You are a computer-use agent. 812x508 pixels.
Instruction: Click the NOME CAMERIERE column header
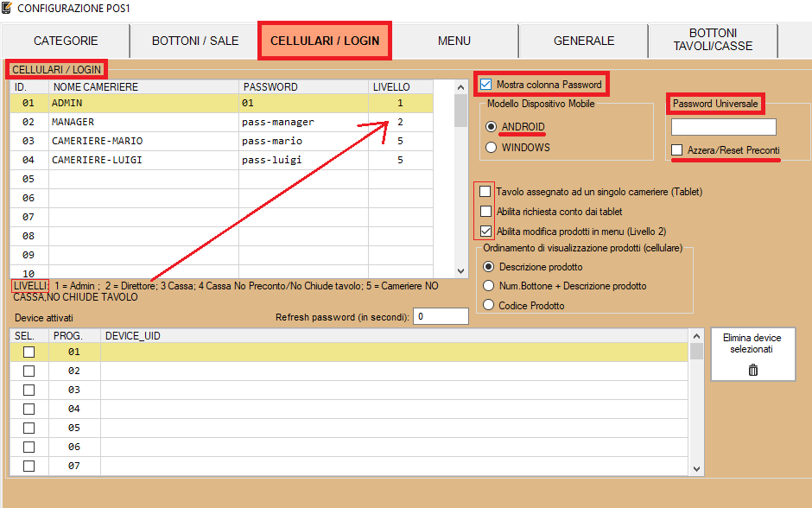pos(143,87)
